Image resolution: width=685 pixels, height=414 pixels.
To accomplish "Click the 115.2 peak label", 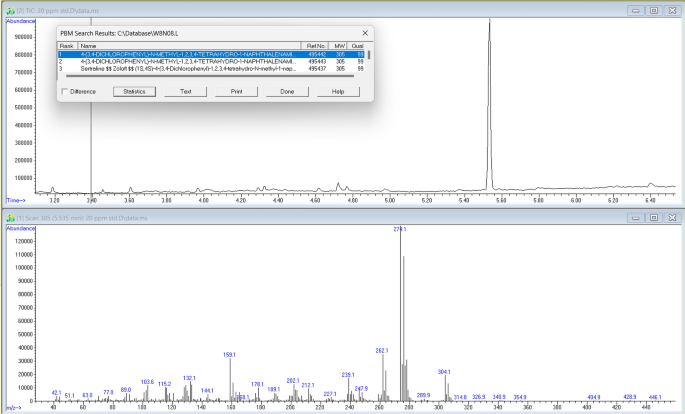I will [165, 383].
